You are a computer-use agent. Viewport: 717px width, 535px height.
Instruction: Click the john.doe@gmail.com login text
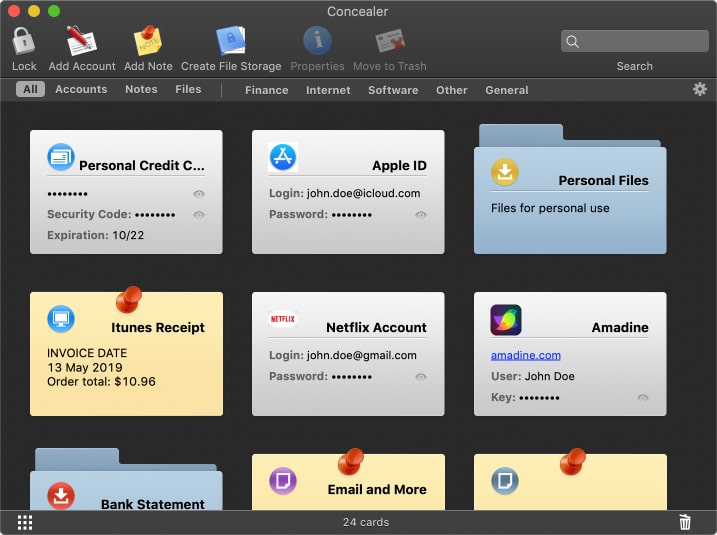(362, 355)
